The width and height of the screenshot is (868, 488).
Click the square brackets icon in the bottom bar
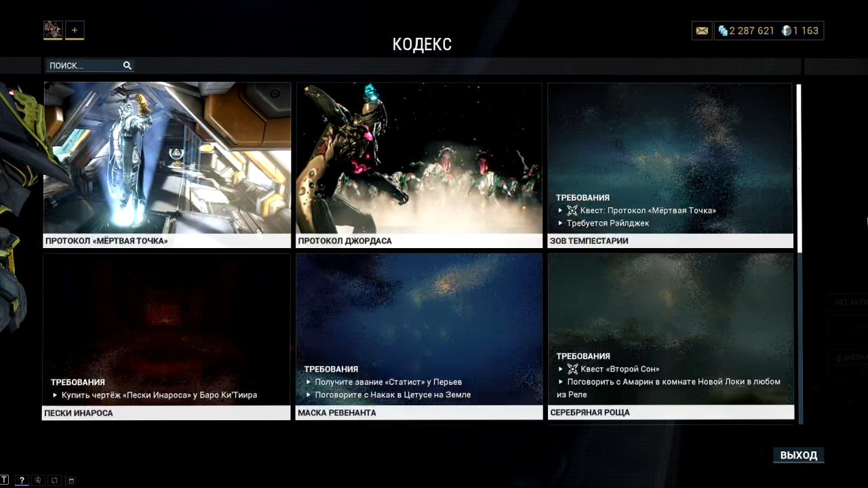54,481
